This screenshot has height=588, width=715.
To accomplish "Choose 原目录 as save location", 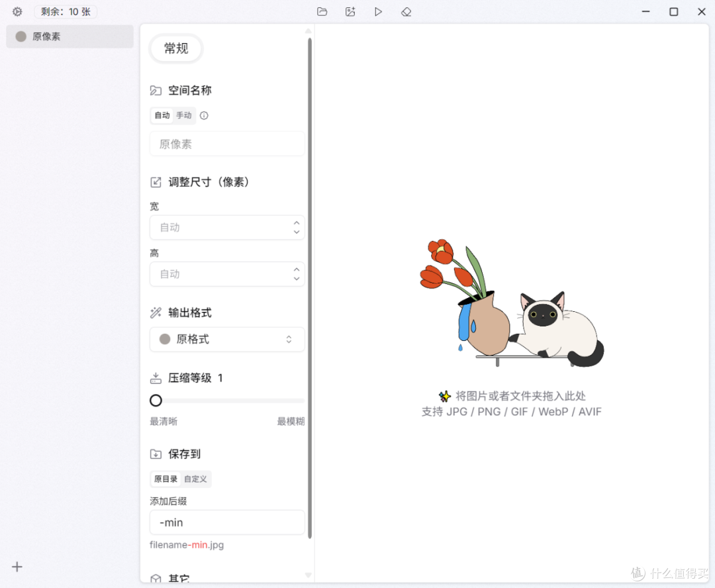I will click(x=166, y=479).
